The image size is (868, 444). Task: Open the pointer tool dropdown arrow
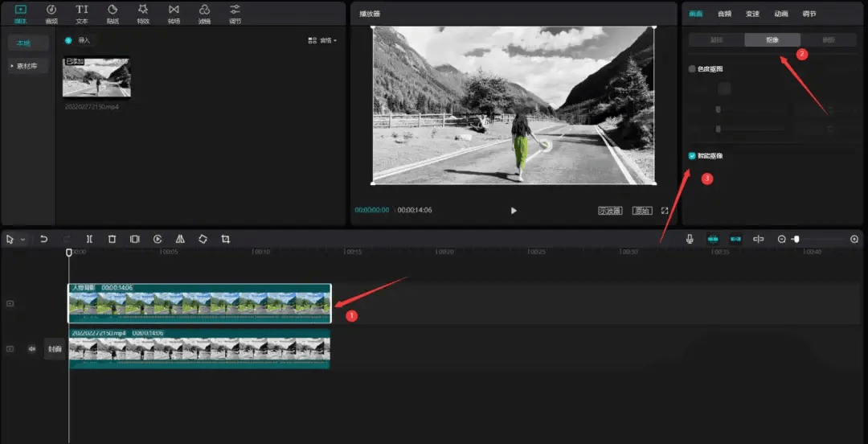pyautogui.click(x=23, y=240)
